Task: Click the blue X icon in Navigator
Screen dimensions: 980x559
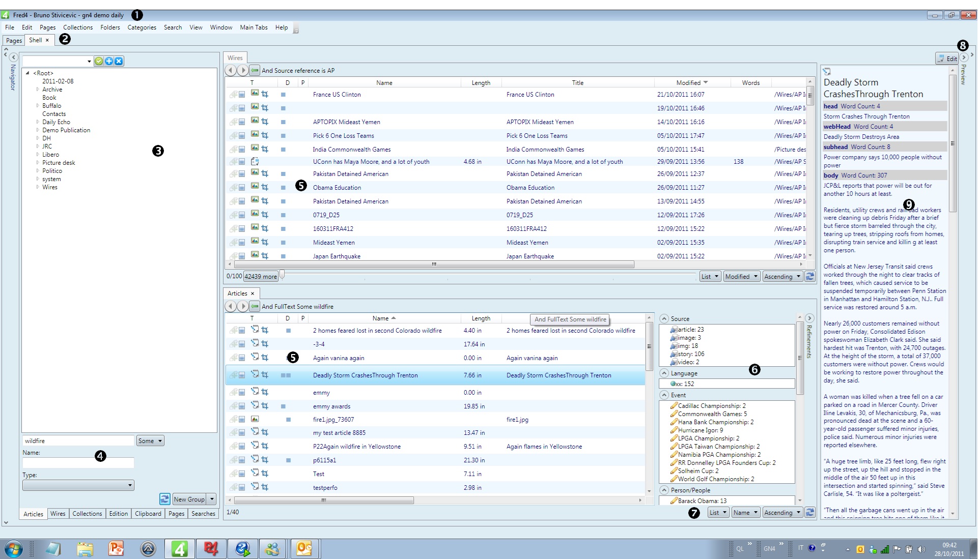Action: click(119, 61)
